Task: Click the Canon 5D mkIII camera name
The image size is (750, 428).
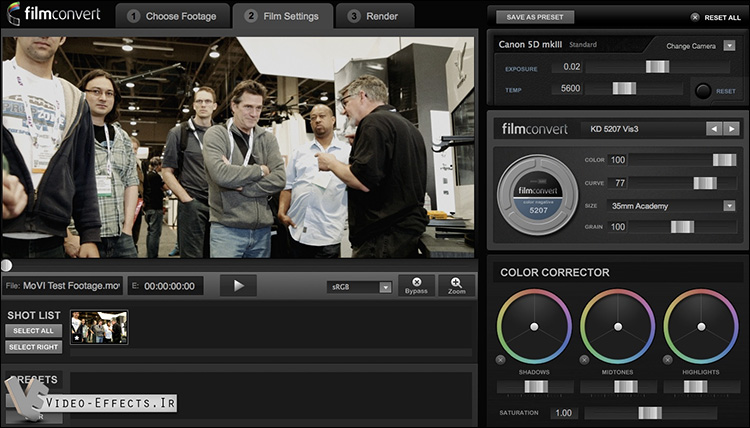Action: 530,44
